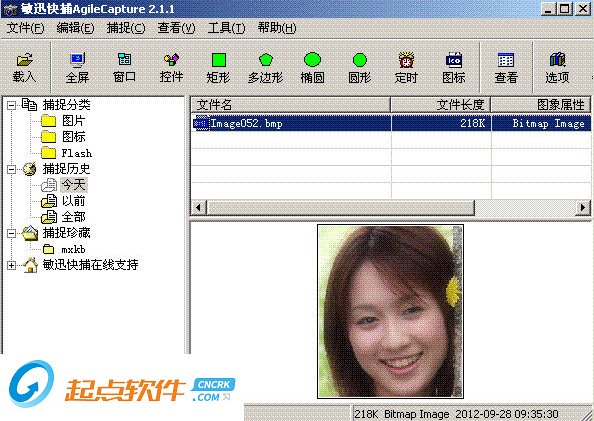The height and width of the screenshot is (421, 594).
Task: Open the 编辑(E) menu
Action: point(75,28)
